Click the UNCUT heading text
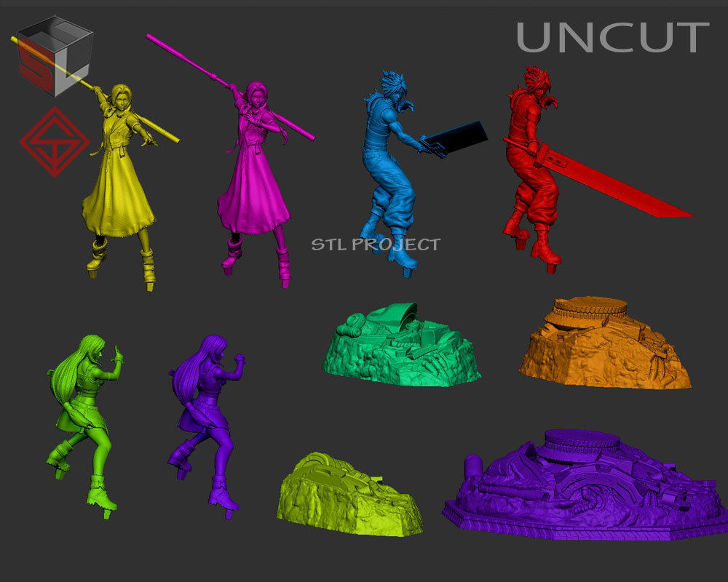 (612, 36)
